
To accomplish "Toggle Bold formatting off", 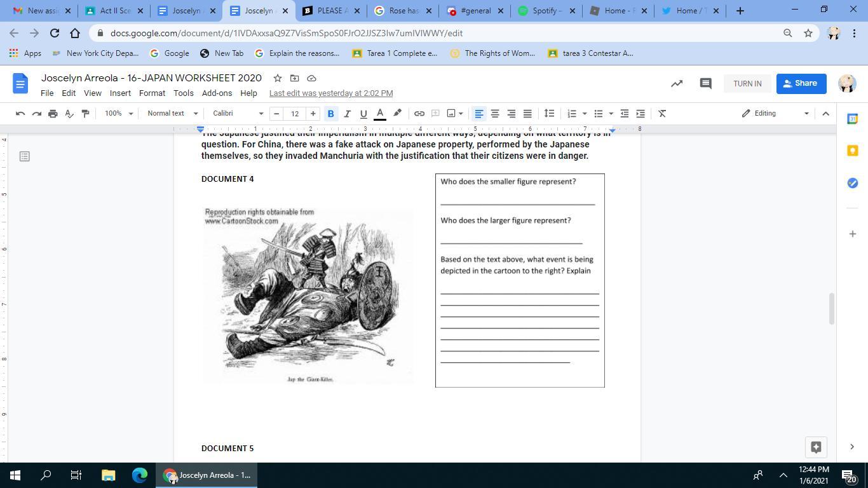I will 330,113.
